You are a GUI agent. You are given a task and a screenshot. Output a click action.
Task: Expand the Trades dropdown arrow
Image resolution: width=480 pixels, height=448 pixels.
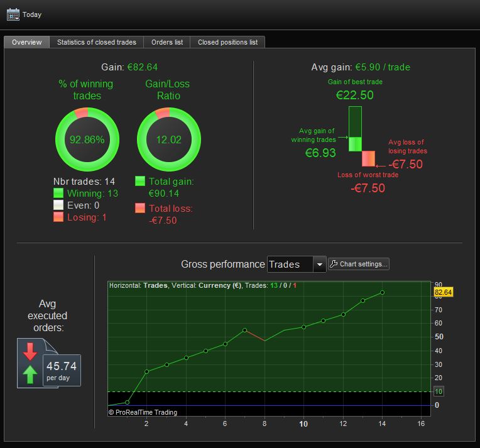(320, 265)
